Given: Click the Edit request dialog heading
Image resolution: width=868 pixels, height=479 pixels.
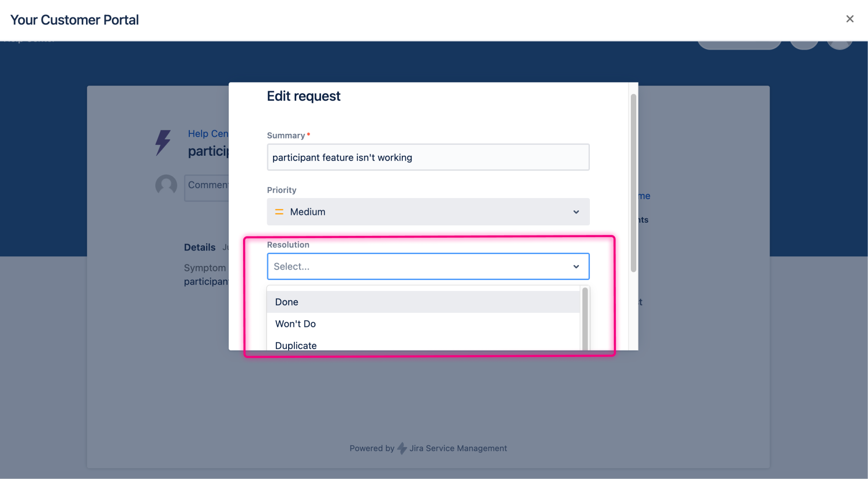Looking at the screenshot, I should [x=303, y=96].
